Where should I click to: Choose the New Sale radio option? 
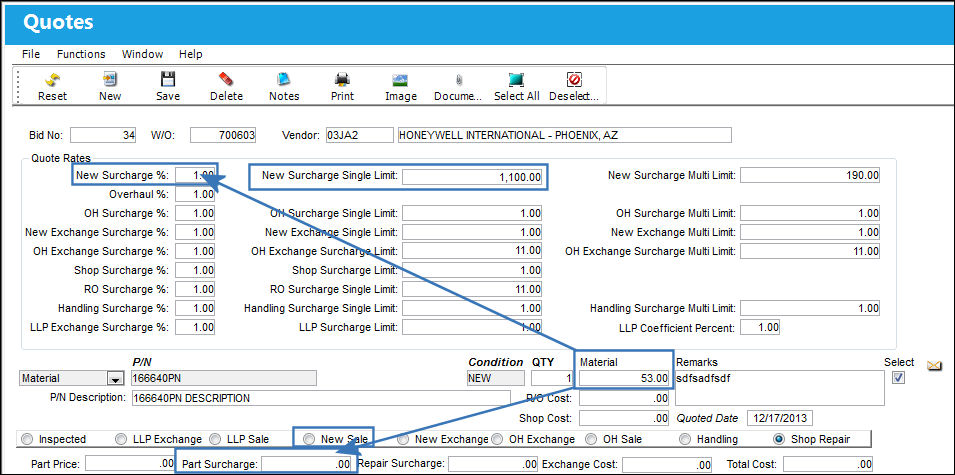tap(309, 439)
